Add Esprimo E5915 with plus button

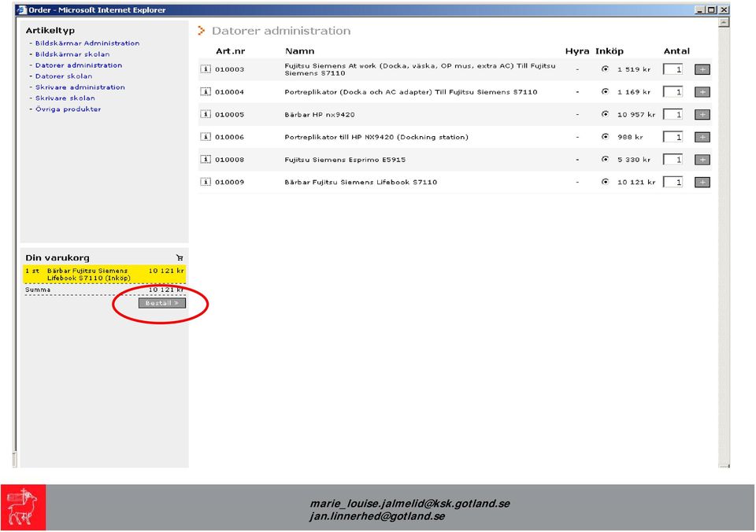coord(702,160)
